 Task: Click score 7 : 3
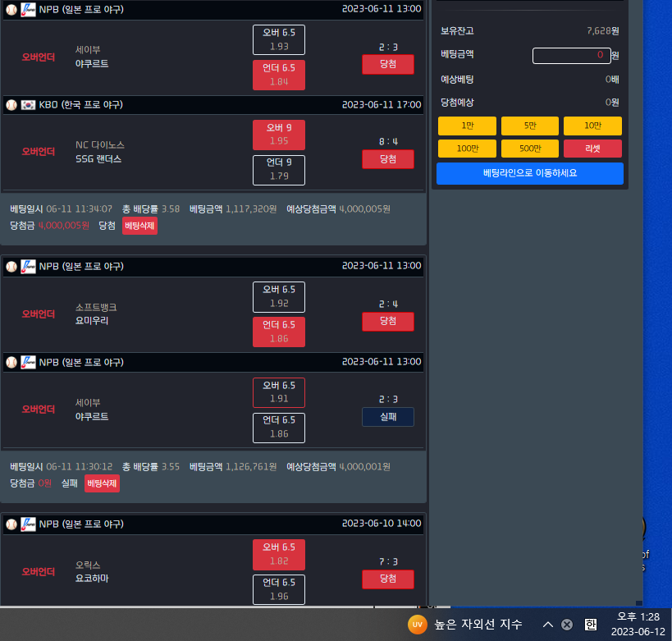point(388,561)
